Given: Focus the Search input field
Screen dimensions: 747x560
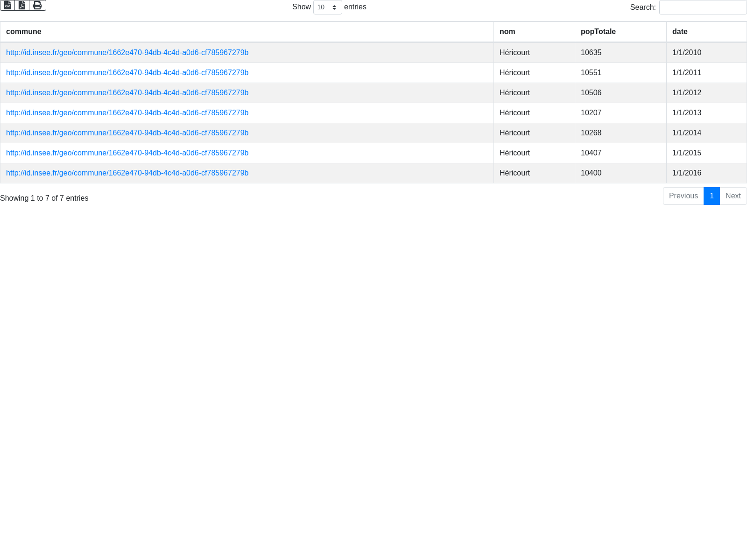Looking at the screenshot, I should (x=703, y=7).
